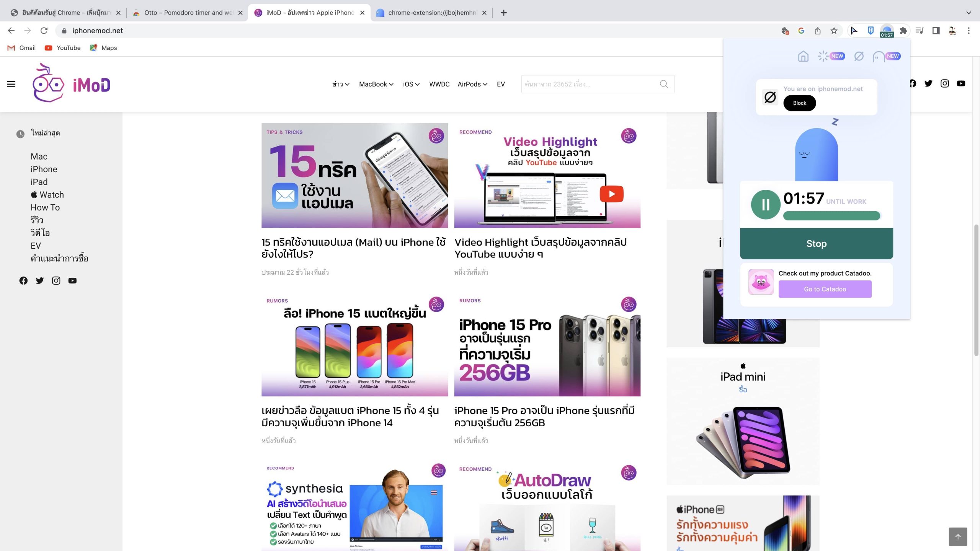This screenshot has width=980, height=551.
Task: Pause the Otto pomodoro timer
Action: (765, 205)
